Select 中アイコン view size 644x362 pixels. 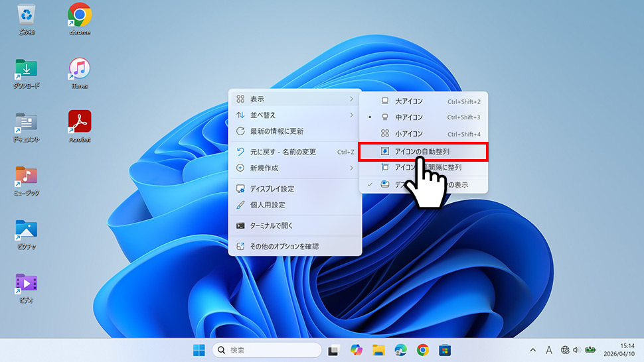tap(424, 117)
